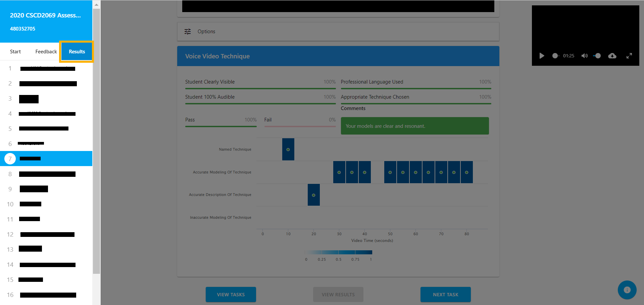Select student row 10 in the list
The image size is (644, 305).
[46, 204]
